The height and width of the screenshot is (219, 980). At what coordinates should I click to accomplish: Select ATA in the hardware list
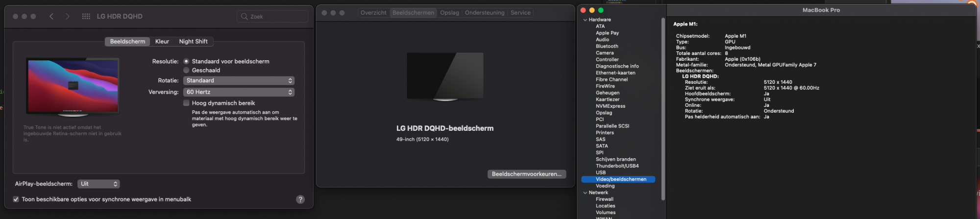click(x=600, y=26)
